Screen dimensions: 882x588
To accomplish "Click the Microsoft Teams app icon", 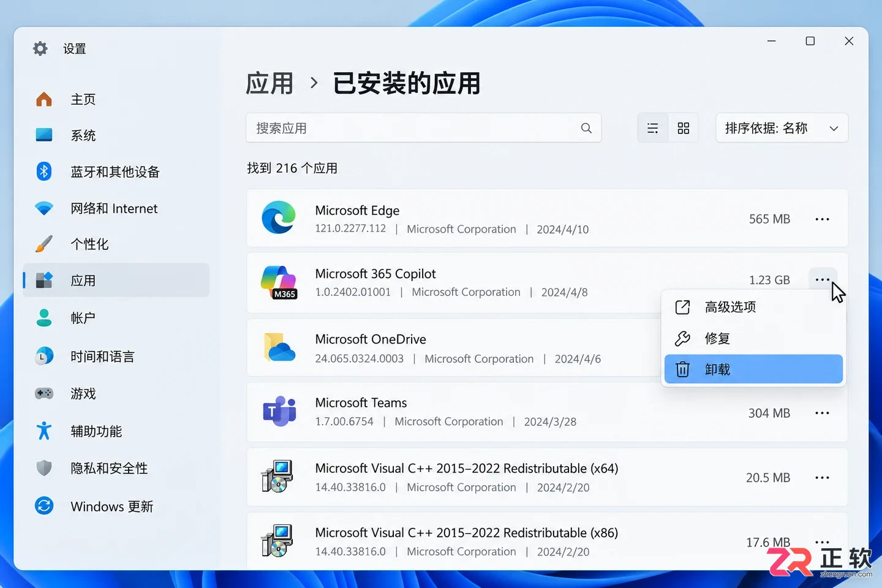I will pyautogui.click(x=280, y=411).
